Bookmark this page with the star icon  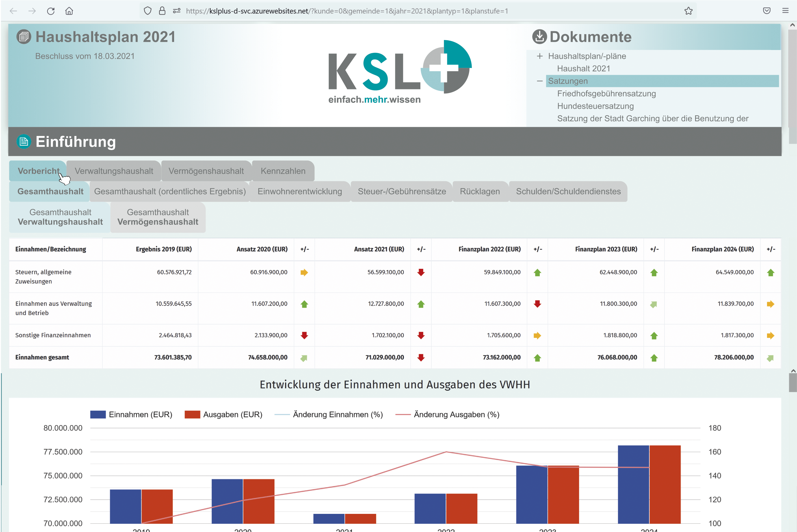(x=689, y=11)
